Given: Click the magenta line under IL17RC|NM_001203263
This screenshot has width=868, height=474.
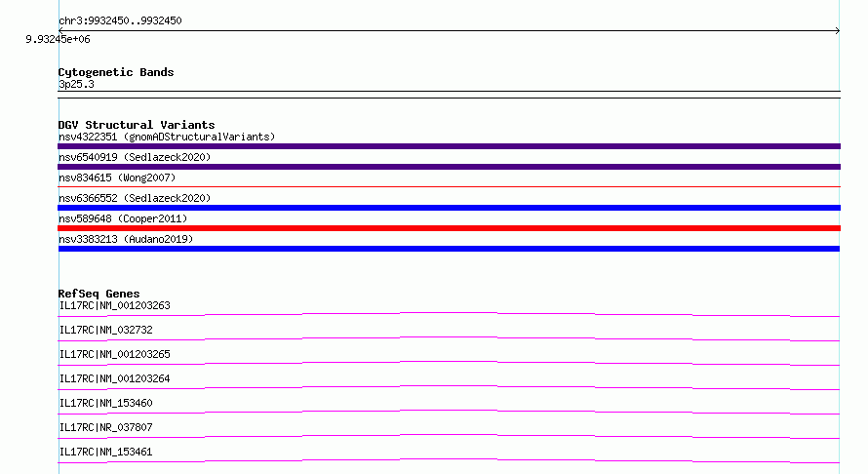Looking at the screenshot, I should [x=449, y=314].
